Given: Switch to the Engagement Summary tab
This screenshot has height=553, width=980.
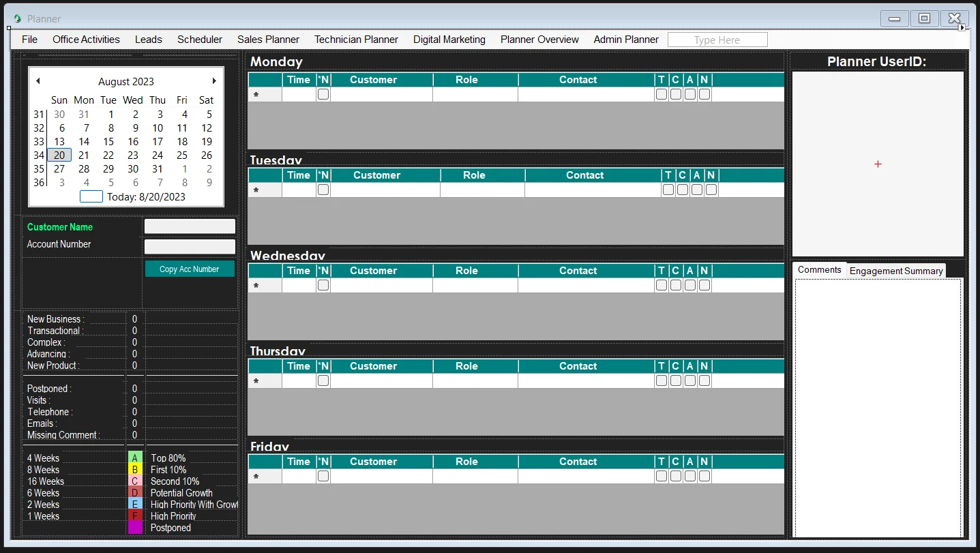Looking at the screenshot, I should [x=895, y=271].
